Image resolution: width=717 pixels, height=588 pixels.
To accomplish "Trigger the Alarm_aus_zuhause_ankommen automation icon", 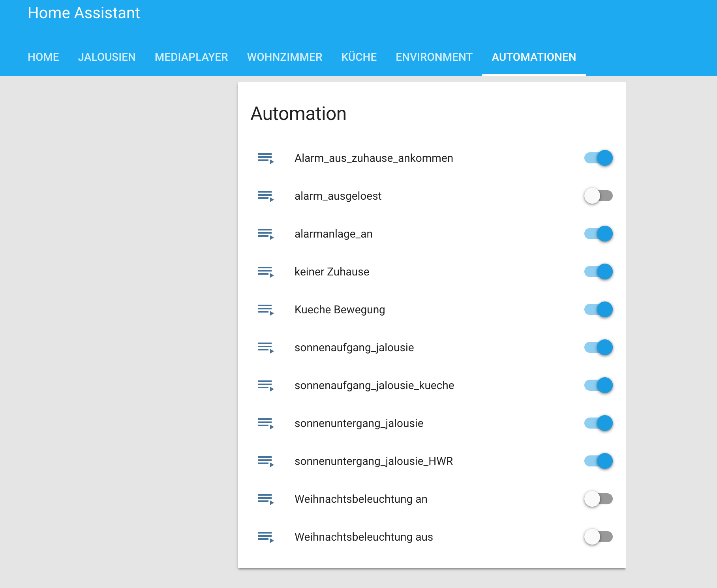I will pyautogui.click(x=265, y=157).
